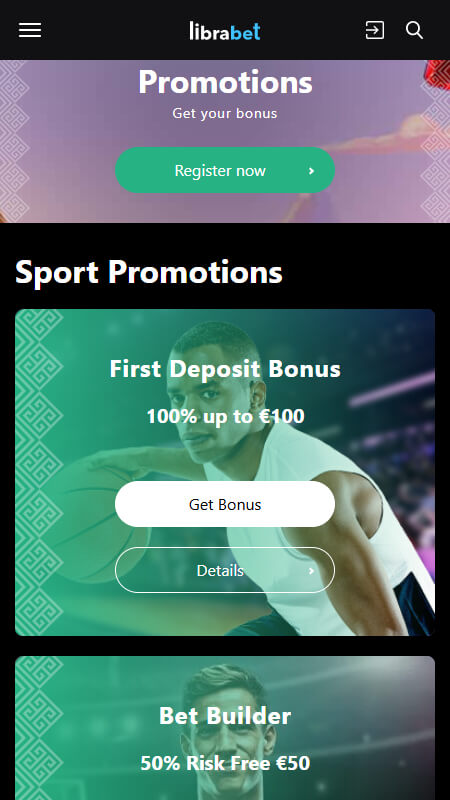The height and width of the screenshot is (800, 450).
Task: Open the login icon in header
Action: click(x=374, y=30)
